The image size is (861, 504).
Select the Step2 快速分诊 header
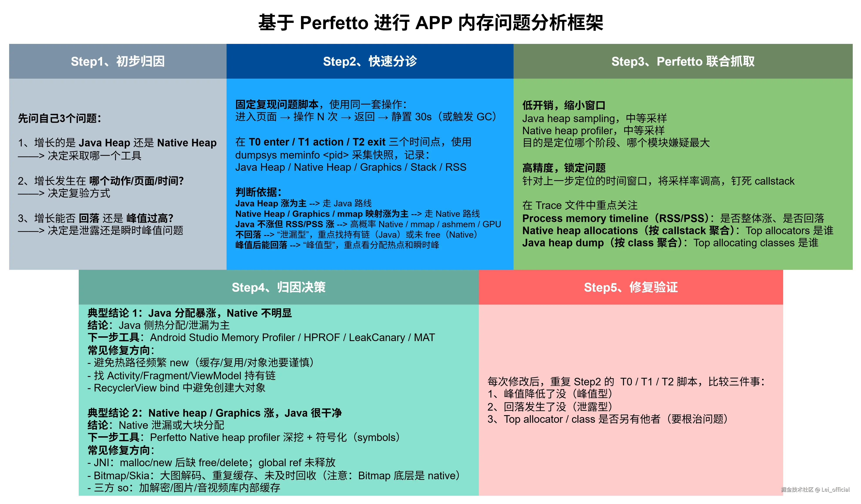pos(370,61)
